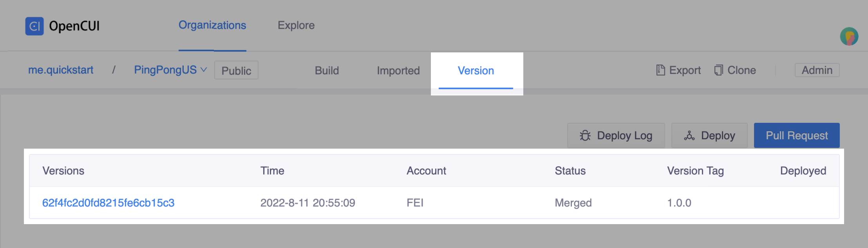Image resolution: width=868 pixels, height=248 pixels.
Task: Click the OpenCUI logo icon
Action: (x=35, y=26)
